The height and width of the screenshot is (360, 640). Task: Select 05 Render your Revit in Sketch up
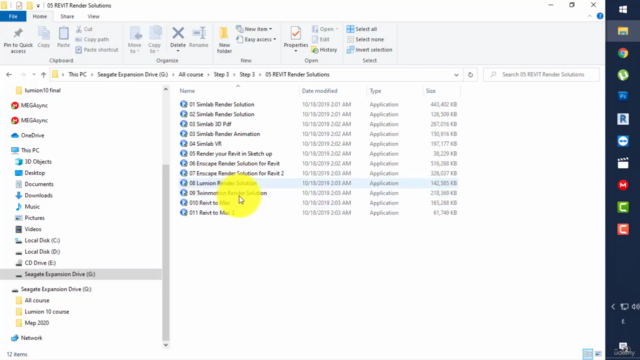pos(230,153)
